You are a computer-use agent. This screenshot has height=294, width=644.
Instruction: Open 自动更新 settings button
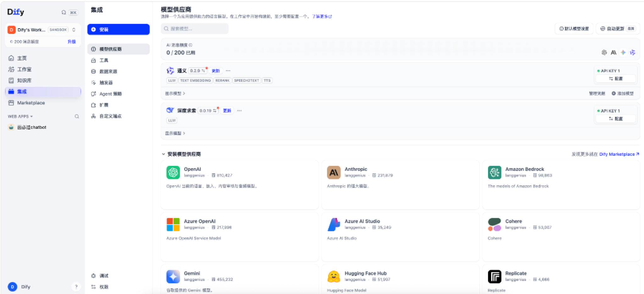coord(618,29)
